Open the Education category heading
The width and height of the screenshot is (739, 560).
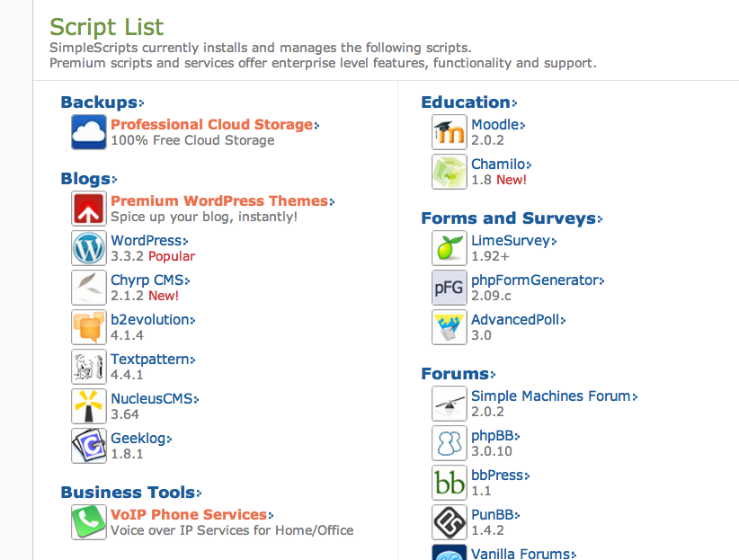click(469, 102)
